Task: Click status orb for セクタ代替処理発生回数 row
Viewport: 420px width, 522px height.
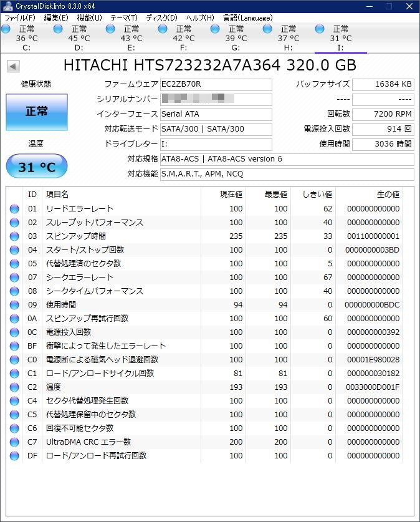Action: click(14, 401)
